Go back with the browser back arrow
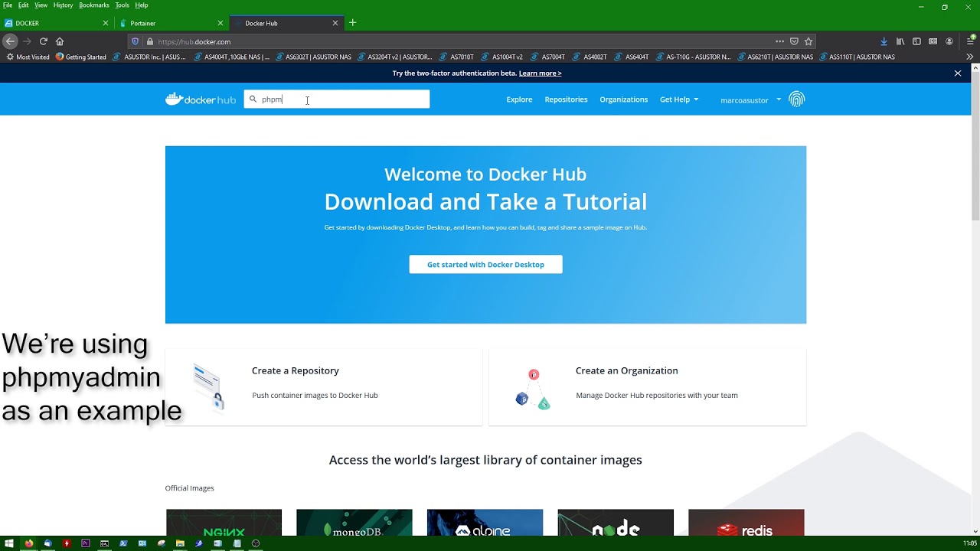 coord(10,41)
